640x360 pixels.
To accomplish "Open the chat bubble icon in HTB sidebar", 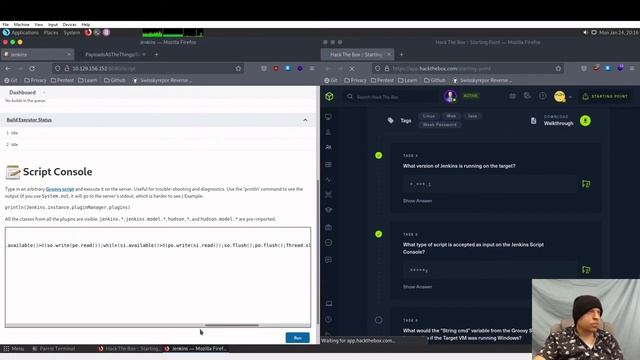I will click(329, 260).
